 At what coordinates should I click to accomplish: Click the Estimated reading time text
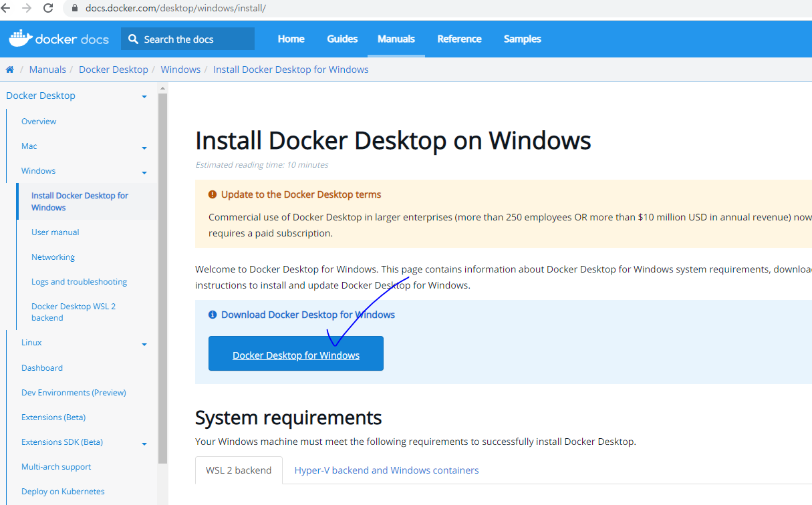pyautogui.click(x=261, y=165)
